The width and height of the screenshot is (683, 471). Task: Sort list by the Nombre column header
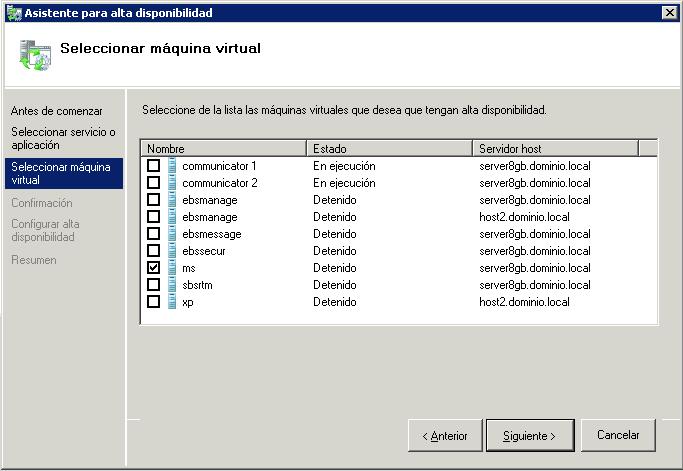pos(224,149)
